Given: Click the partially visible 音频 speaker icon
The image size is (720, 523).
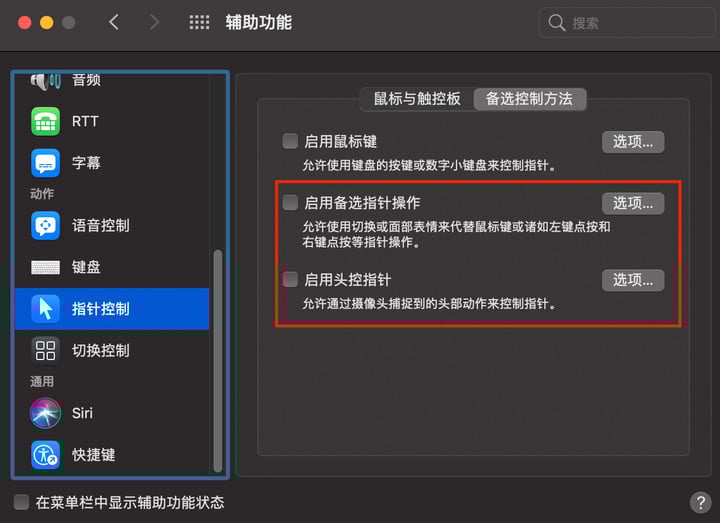Looking at the screenshot, I should (x=45, y=81).
